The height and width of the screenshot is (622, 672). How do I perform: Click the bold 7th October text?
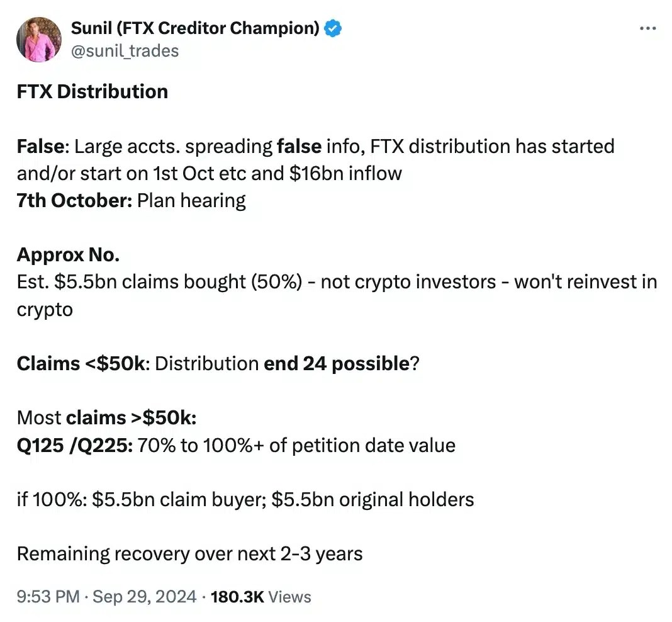pyautogui.click(x=74, y=200)
